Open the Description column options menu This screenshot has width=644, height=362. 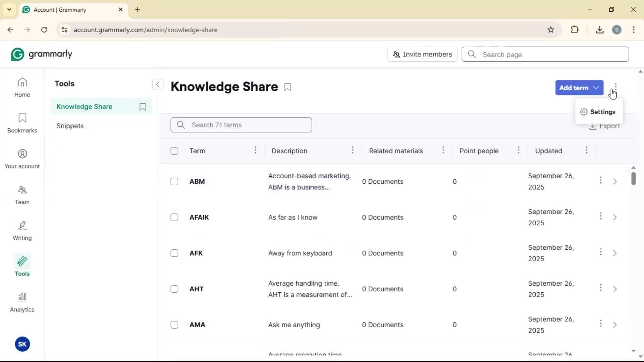click(352, 150)
